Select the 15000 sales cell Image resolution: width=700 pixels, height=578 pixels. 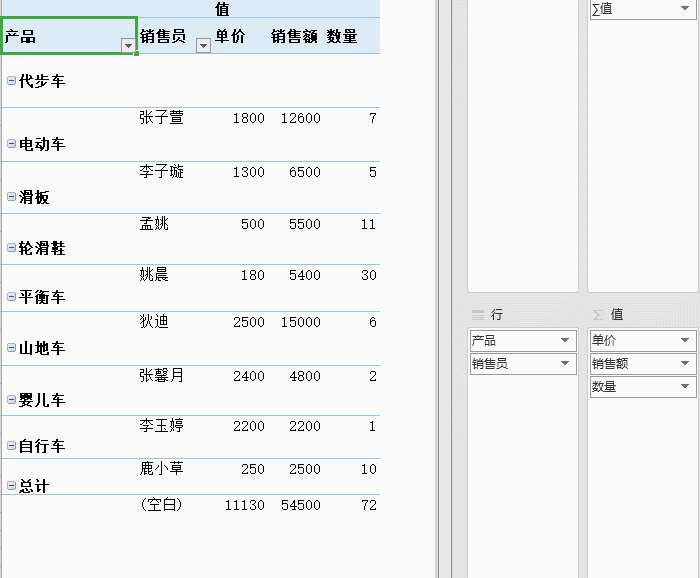pyautogui.click(x=300, y=322)
